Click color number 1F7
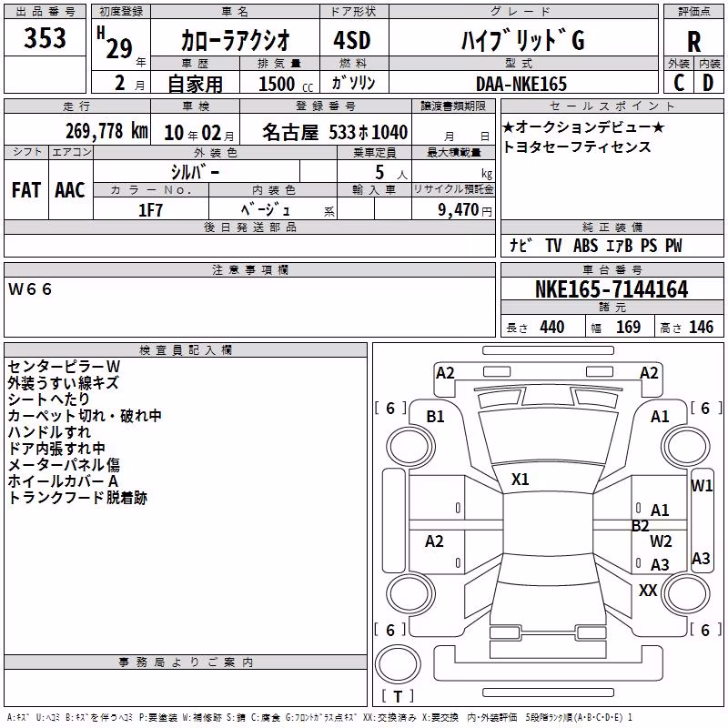Viewport: 728px width, 728px height. tap(150, 210)
